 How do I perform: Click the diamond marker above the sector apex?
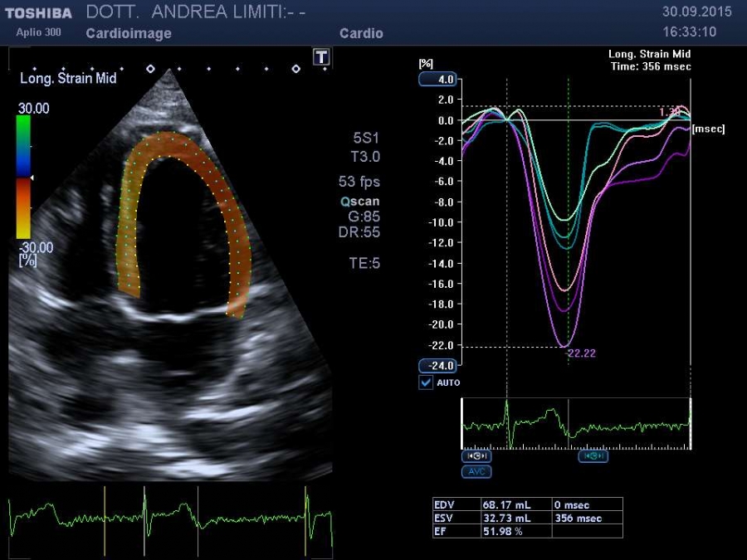click(150, 69)
